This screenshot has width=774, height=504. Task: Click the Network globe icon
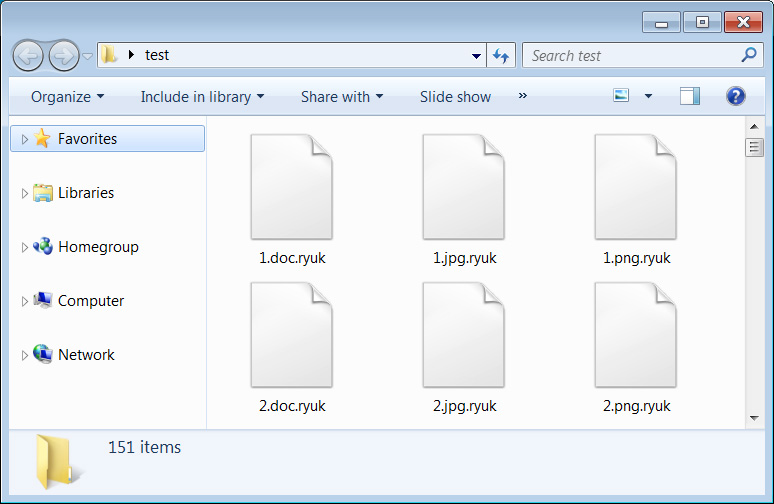point(43,354)
